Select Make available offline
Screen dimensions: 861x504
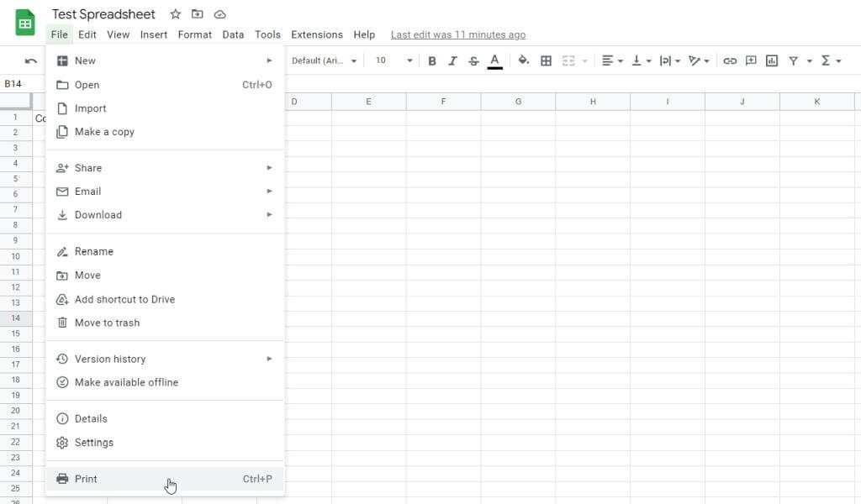coord(165,382)
